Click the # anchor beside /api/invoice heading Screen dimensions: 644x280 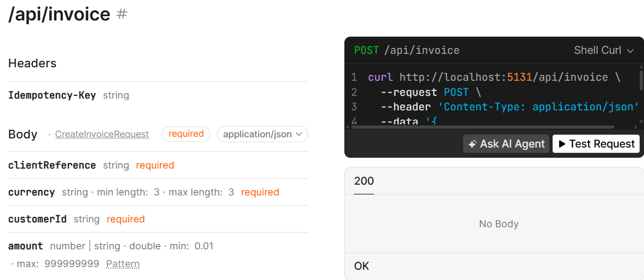click(122, 15)
